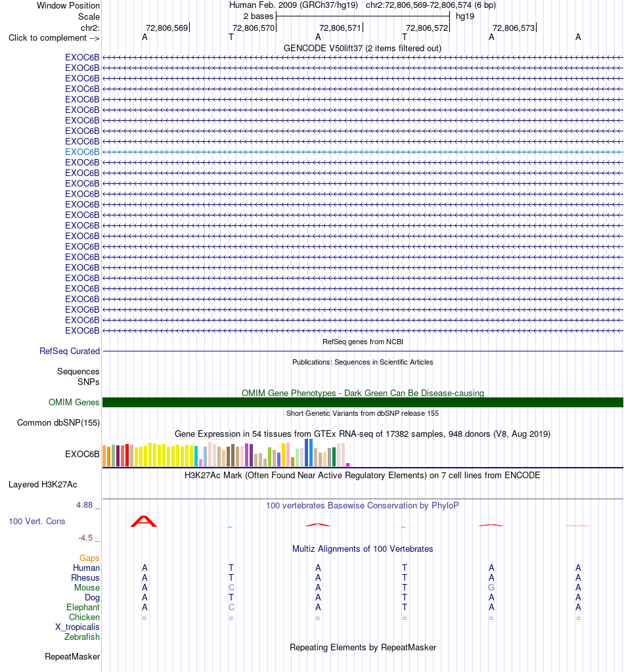Click the 'Repeating Elements by RepeatMasker' title
The height and width of the screenshot is (672, 624).
(x=363, y=648)
